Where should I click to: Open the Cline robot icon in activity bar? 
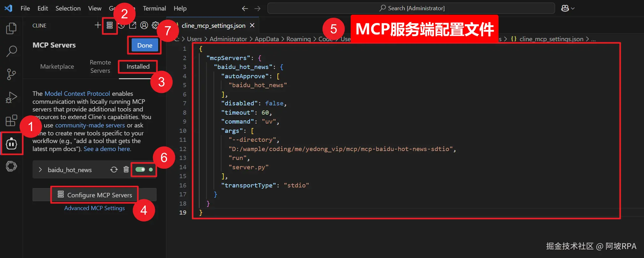click(x=11, y=144)
